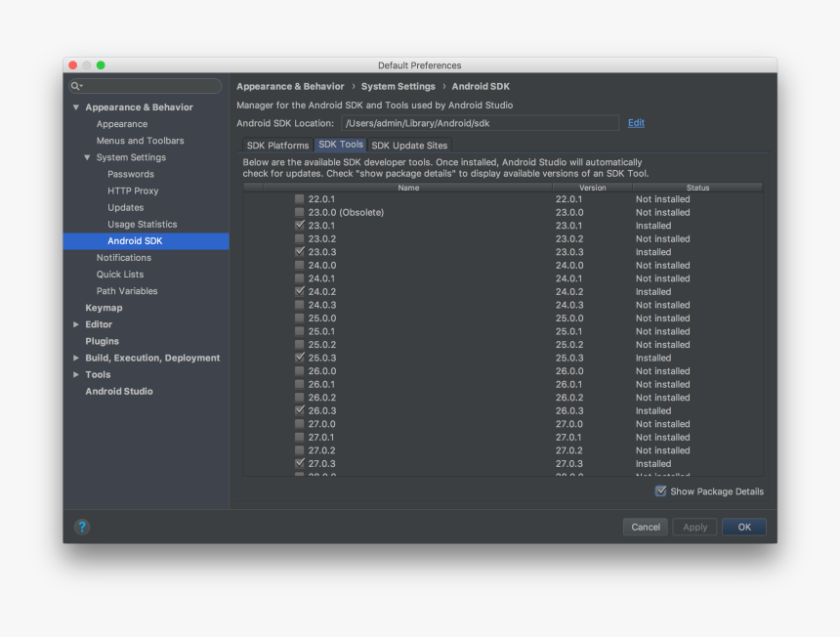Image resolution: width=840 pixels, height=637 pixels.
Task: Uncheck the 25.0.3 package checkbox
Action: point(300,358)
